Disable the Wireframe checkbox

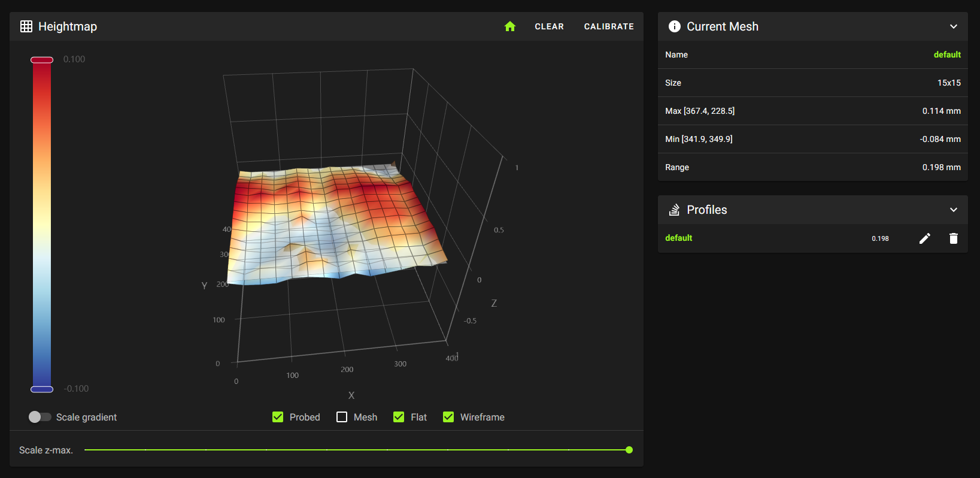point(448,417)
